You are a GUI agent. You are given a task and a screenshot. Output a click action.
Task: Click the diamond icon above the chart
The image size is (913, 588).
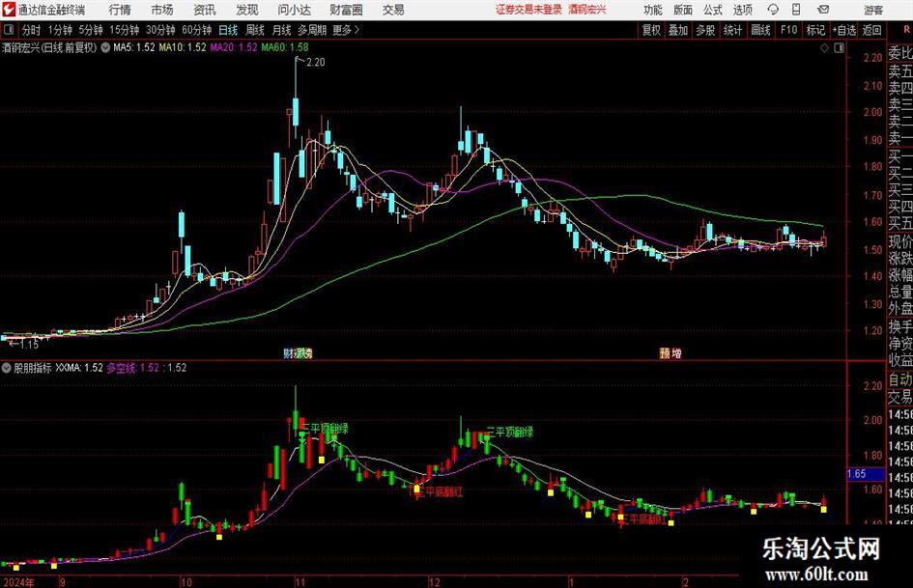[x=824, y=48]
